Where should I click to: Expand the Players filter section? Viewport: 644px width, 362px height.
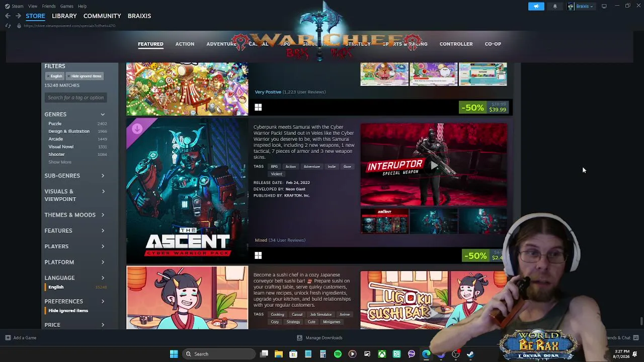pyautogui.click(x=74, y=246)
